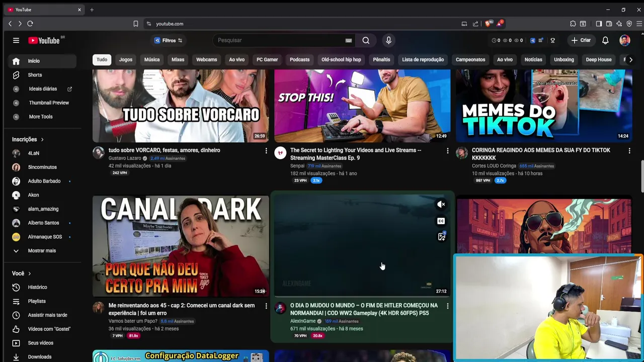
Task: Click the youtube.com address bar
Action: point(302,24)
